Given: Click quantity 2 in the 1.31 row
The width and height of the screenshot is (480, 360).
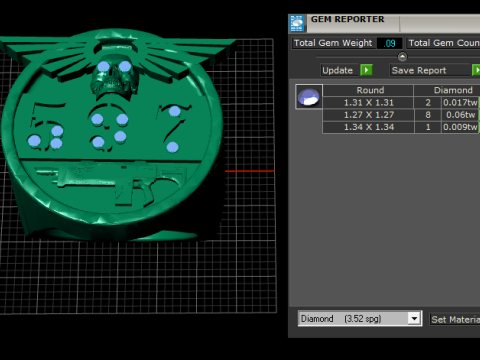Looking at the screenshot, I should tap(428, 103).
